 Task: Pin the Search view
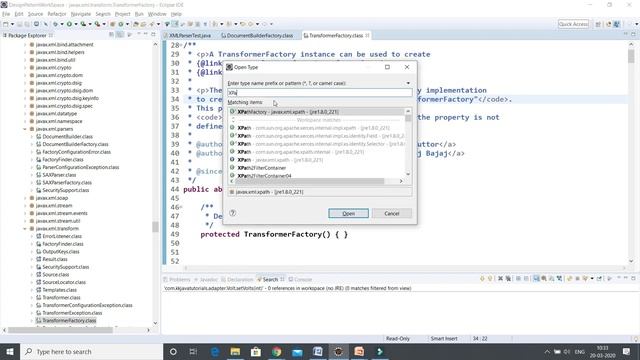pyautogui.click(x=599, y=279)
